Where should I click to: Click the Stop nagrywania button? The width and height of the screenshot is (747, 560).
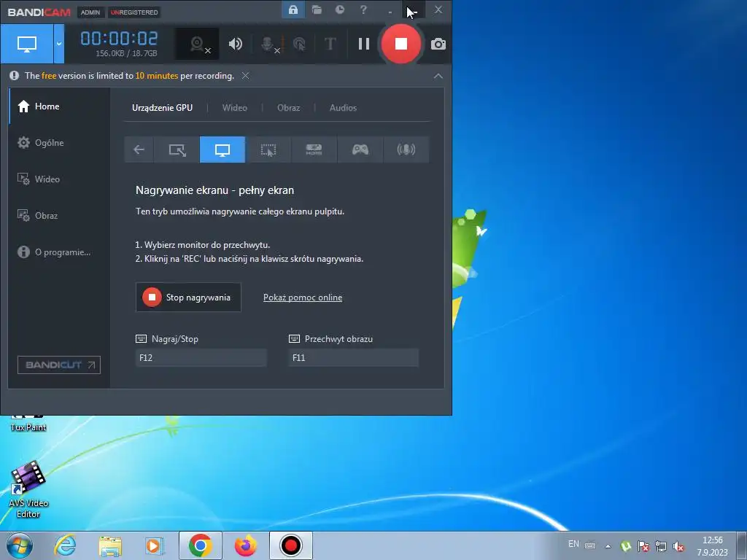188,297
